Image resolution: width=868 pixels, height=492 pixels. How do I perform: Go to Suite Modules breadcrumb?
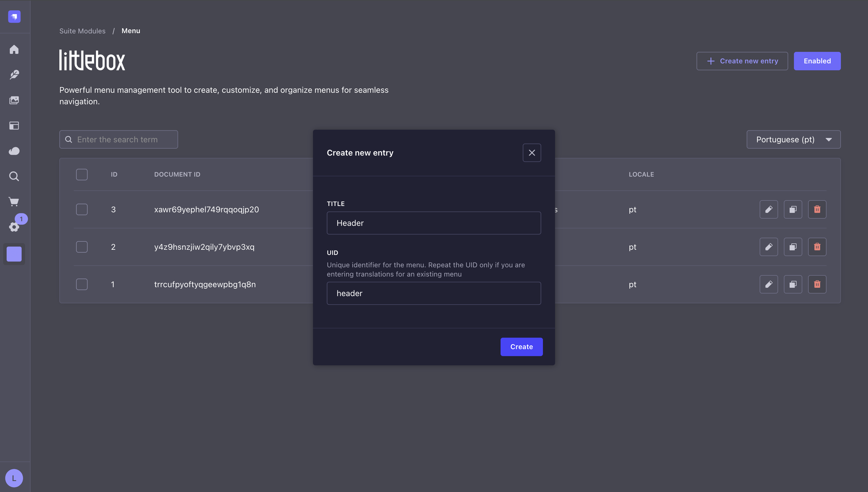click(82, 31)
